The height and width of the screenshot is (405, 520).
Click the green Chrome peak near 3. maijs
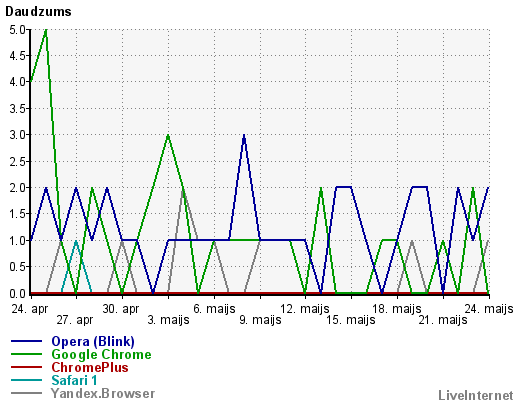pyautogui.click(x=168, y=135)
